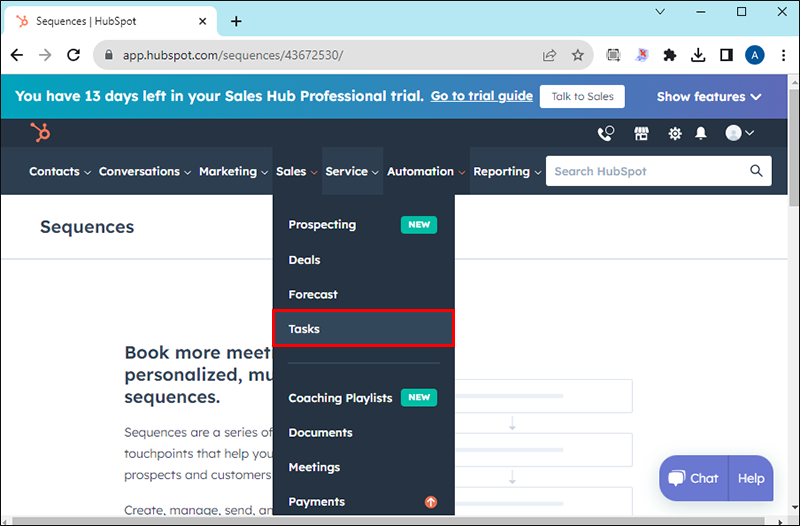
Task: Open the notifications bell
Action: coord(701,133)
